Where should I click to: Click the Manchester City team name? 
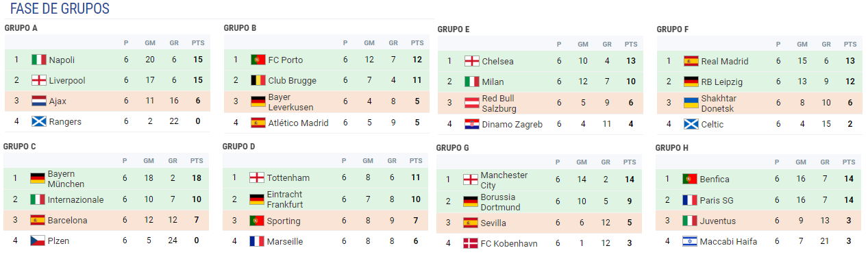[504, 180]
